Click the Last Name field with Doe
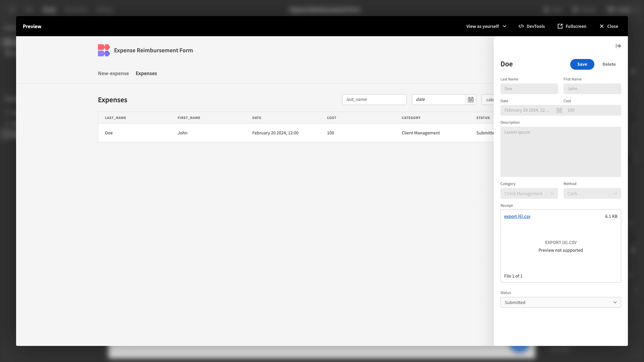 529,89
